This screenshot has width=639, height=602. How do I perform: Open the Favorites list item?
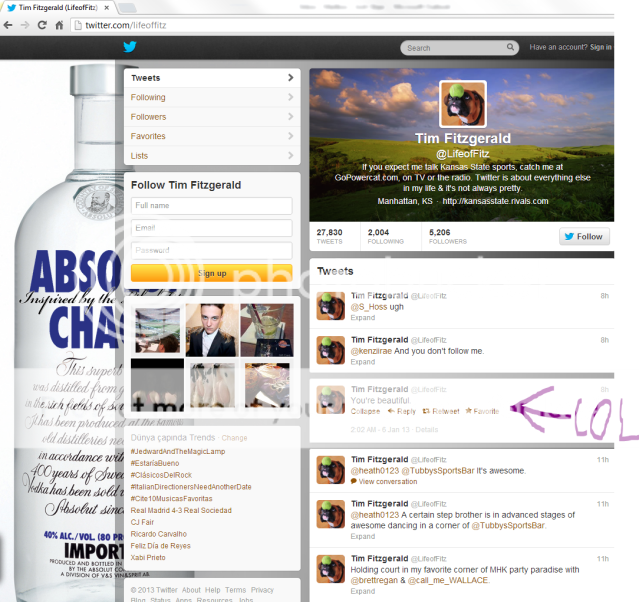coord(212,136)
